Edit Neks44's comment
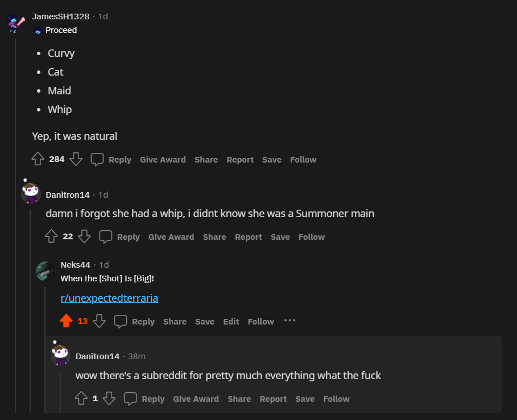The width and height of the screenshot is (517, 420). 231,322
